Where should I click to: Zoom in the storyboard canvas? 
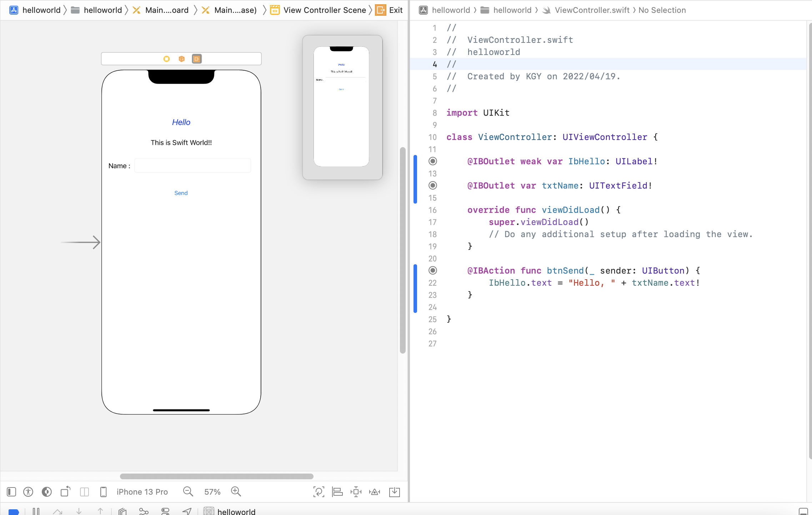(x=236, y=492)
